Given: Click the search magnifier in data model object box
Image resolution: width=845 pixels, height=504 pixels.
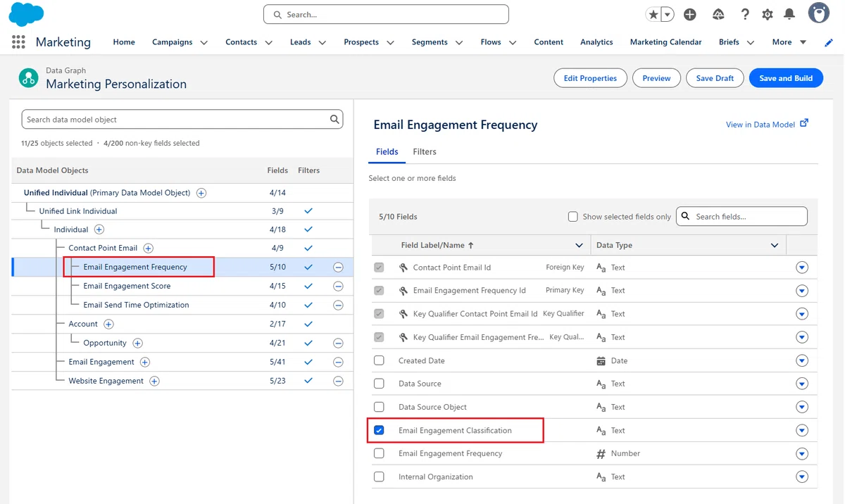Looking at the screenshot, I should [335, 119].
